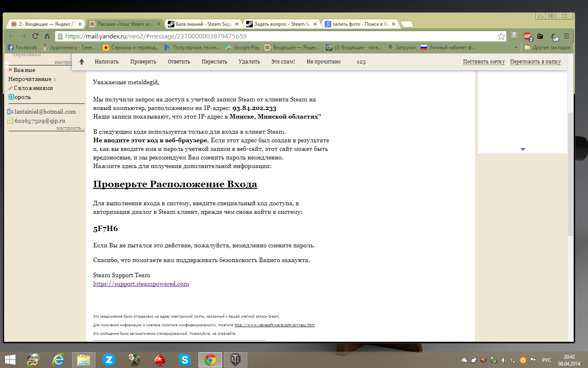Click the extension icon labeled off

[555, 37]
